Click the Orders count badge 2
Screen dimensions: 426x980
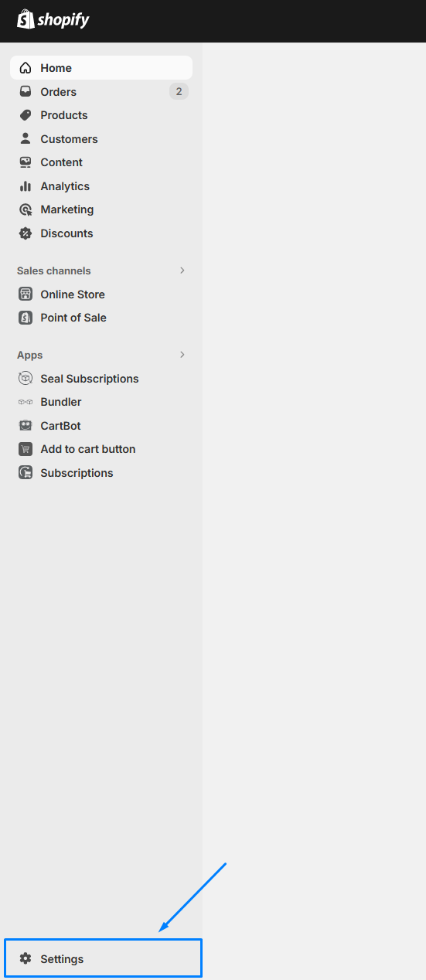click(x=179, y=92)
